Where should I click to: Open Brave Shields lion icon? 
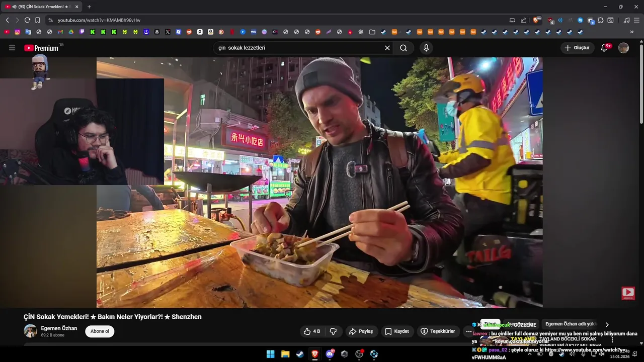tap(537, 20)
